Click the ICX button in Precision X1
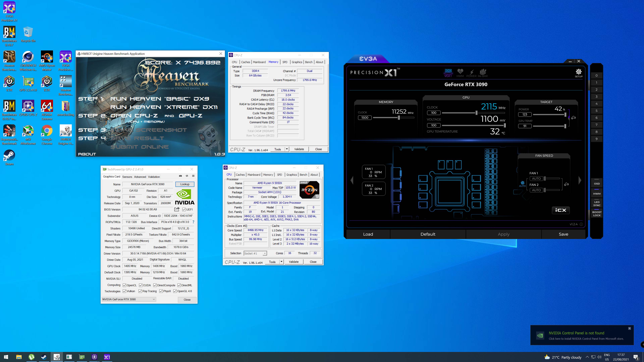The height and width of the screenshot is (362, 644). (x=561, y=210)
